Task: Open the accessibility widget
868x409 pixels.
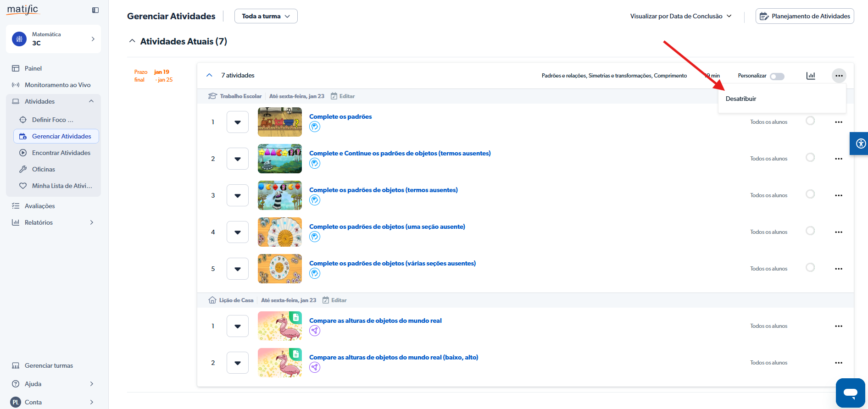Action: (x=860, y=144)
